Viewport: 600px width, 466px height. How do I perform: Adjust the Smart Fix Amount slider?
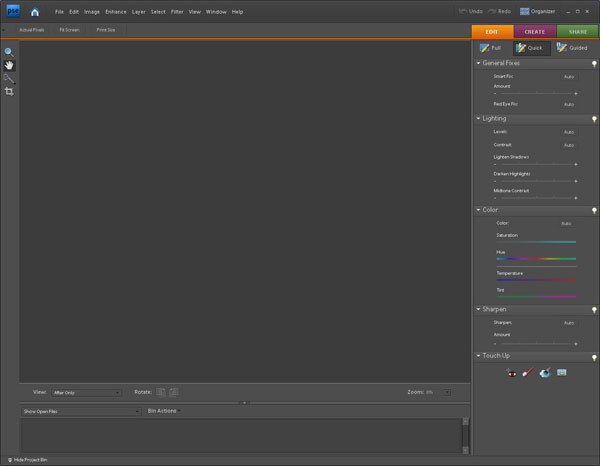pos(536,93)
